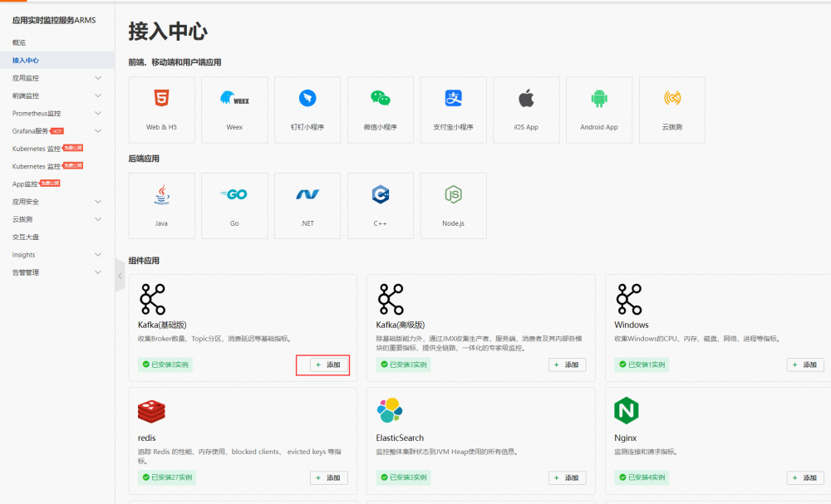The image size is (831, 504).
Task: Open the C++ backend application icon
Action: pyautogui.click(x=381, y=196)
